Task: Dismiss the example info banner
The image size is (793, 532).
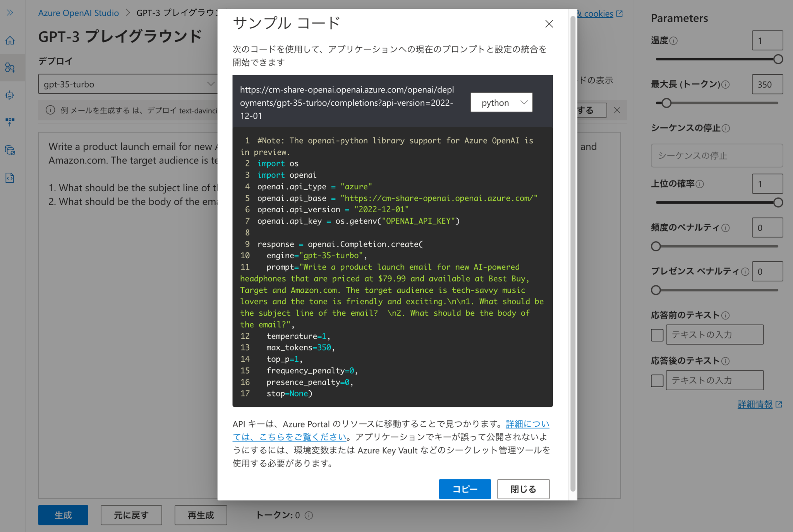Action: coord(617,110)
